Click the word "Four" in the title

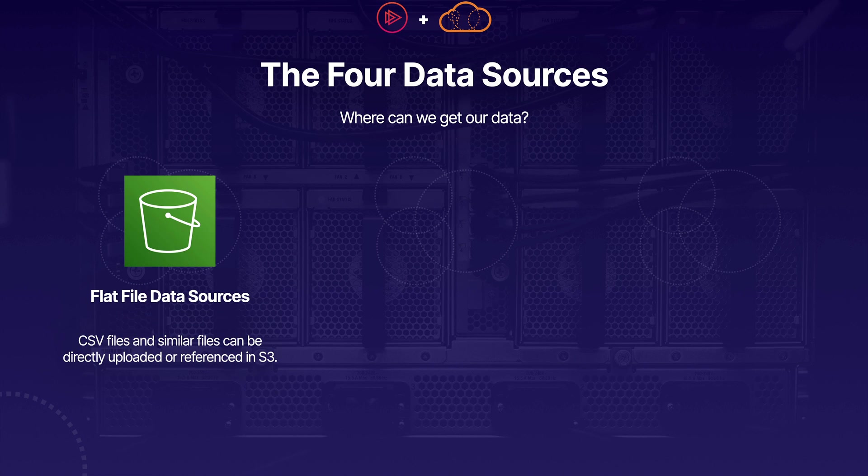tap(361, 75)
